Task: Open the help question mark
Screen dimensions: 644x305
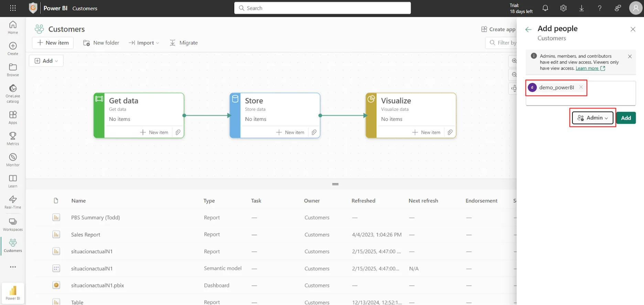Action: tap(600, 8)
